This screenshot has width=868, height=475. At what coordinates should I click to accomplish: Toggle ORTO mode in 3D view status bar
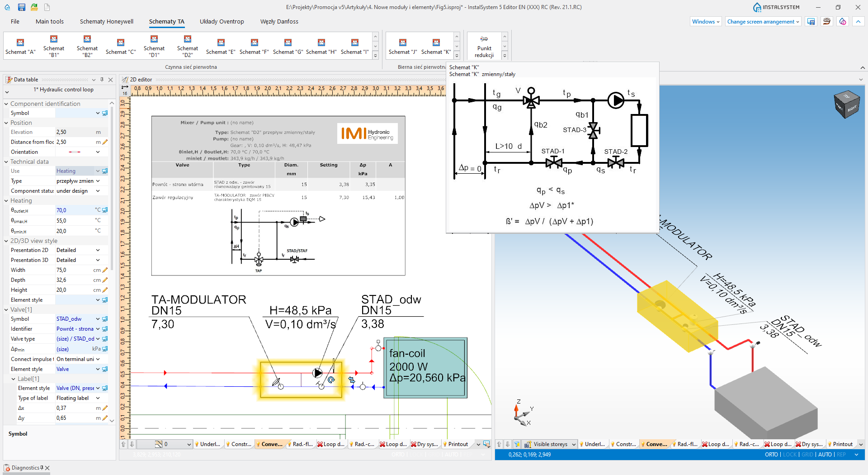[x=771, y=455]
